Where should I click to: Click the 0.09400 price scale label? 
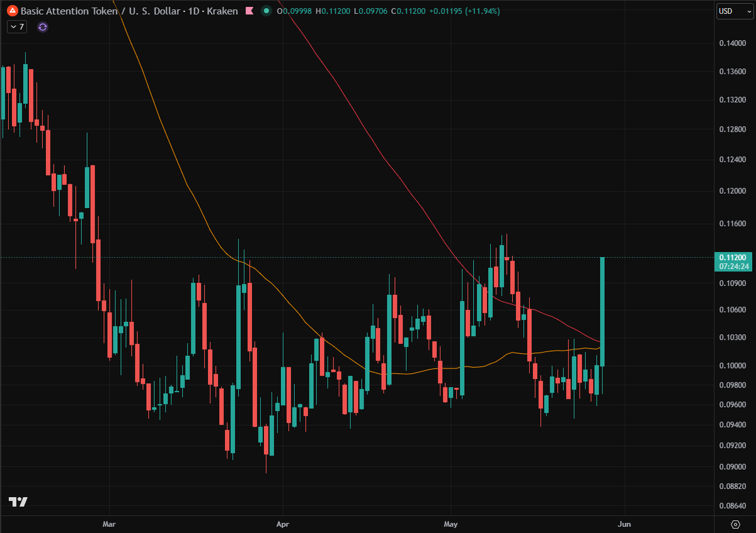tap(732, 425)
